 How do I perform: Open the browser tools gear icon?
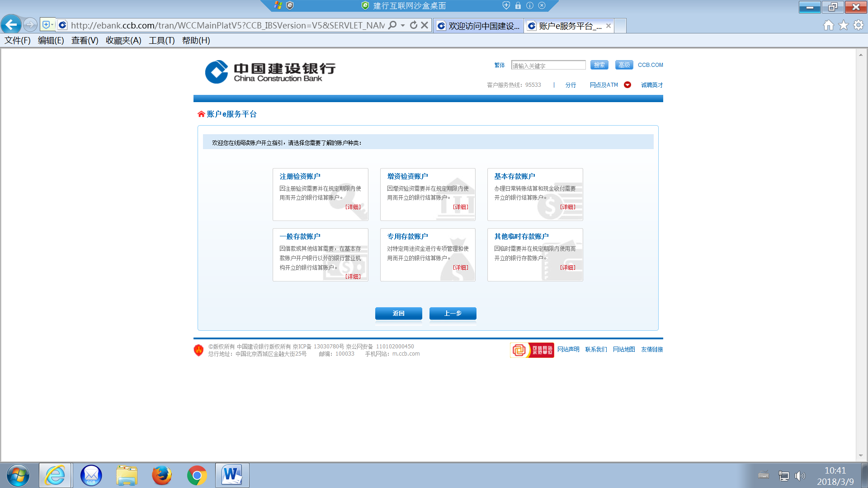coord(858,25)
